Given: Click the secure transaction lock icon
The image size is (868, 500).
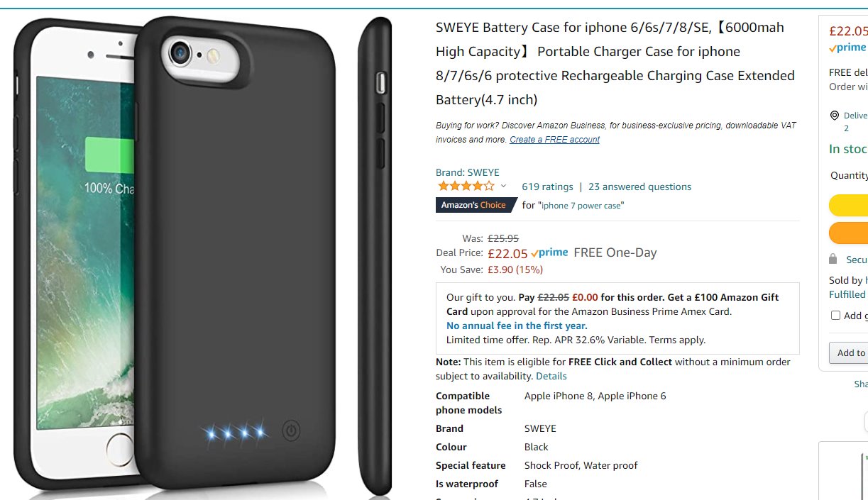Looking at the screenshot, I should [834, 260].
